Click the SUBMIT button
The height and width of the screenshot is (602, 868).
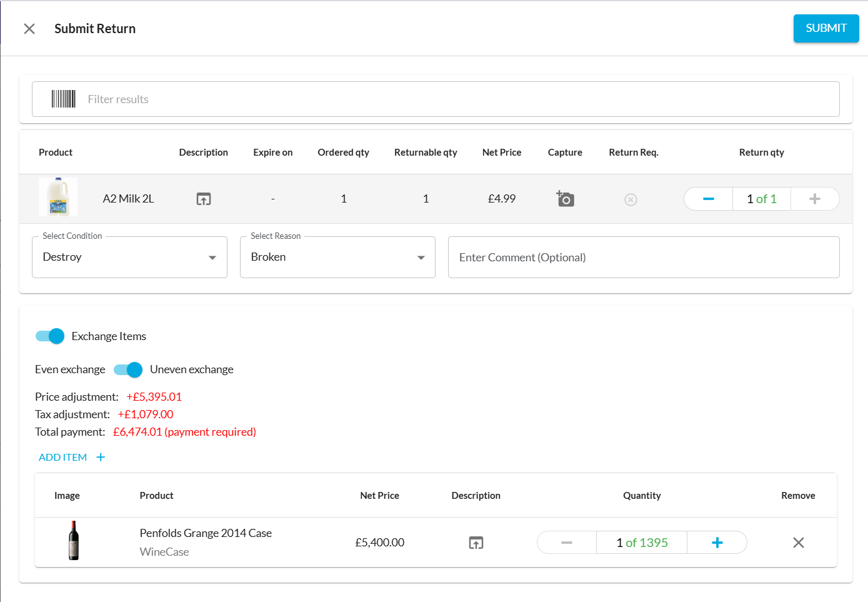826,28
